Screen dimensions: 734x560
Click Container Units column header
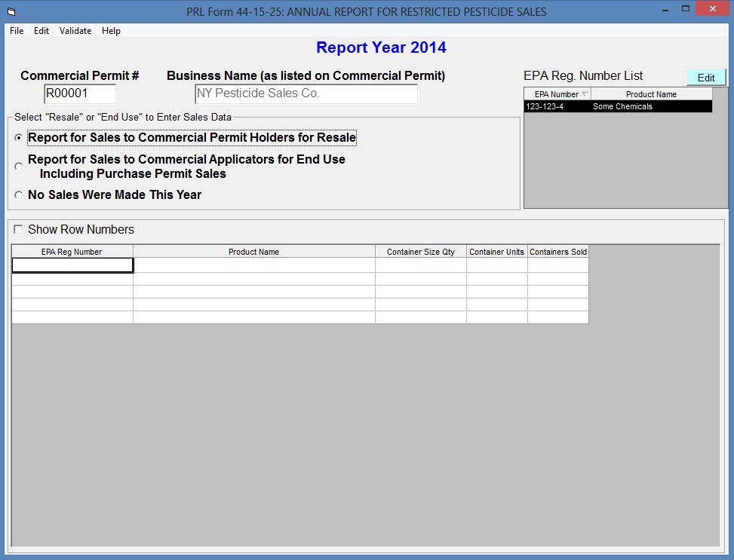(x=496, y=251)
